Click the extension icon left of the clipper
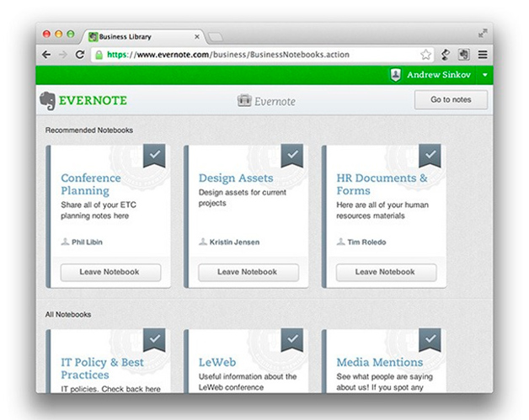Image resolution: width=529 pixels, height=420 pixels. pos(446,55)
